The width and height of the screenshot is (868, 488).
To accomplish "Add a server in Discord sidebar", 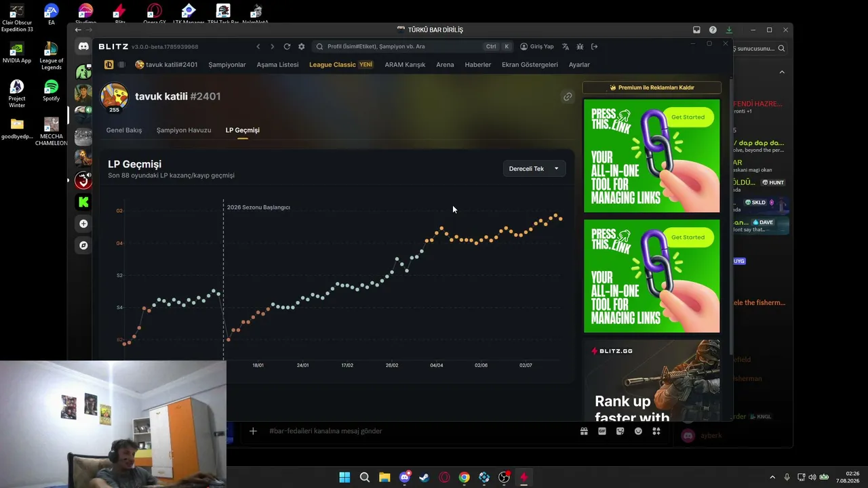I will (x=83, y=224).
